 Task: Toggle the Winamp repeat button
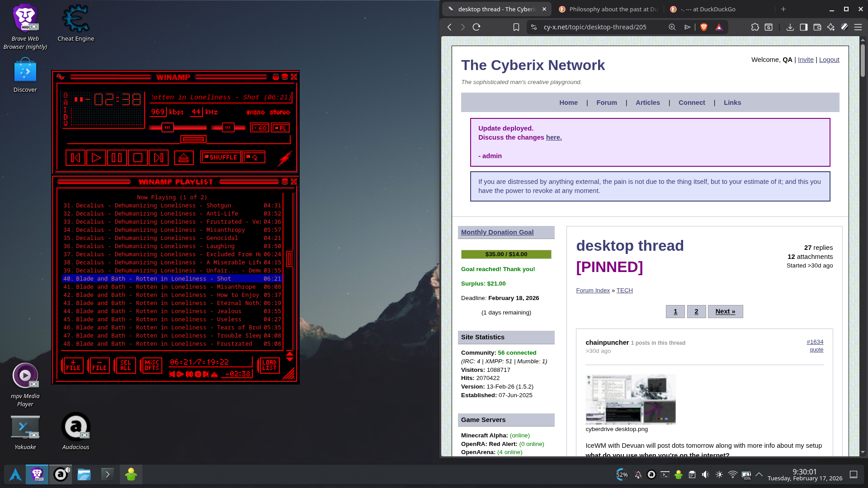coord(254,157)
